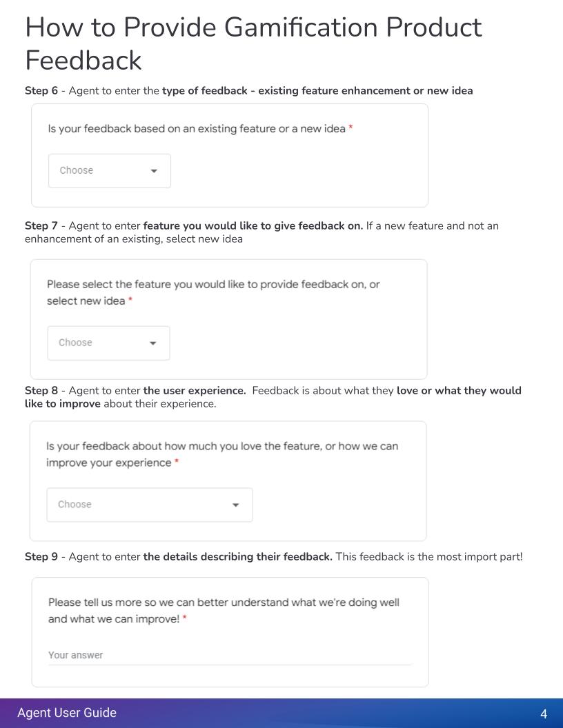Click the purple footer bar

tap(281, 713)
